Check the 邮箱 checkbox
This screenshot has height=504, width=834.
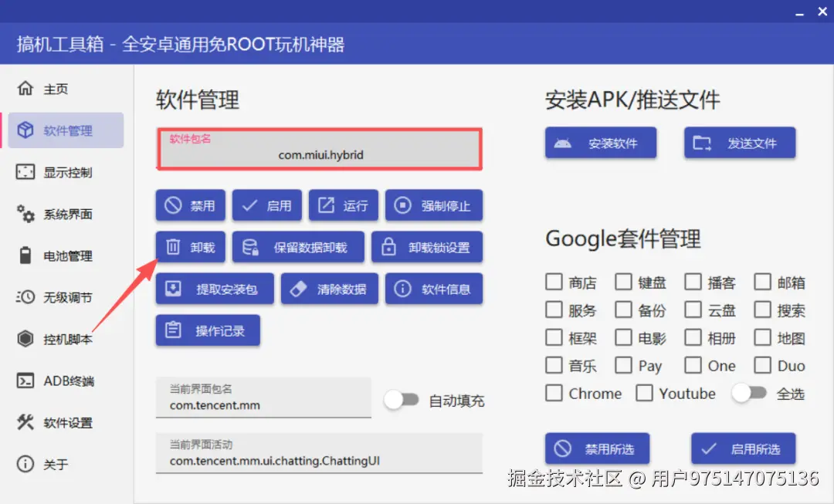click(762, 281)
